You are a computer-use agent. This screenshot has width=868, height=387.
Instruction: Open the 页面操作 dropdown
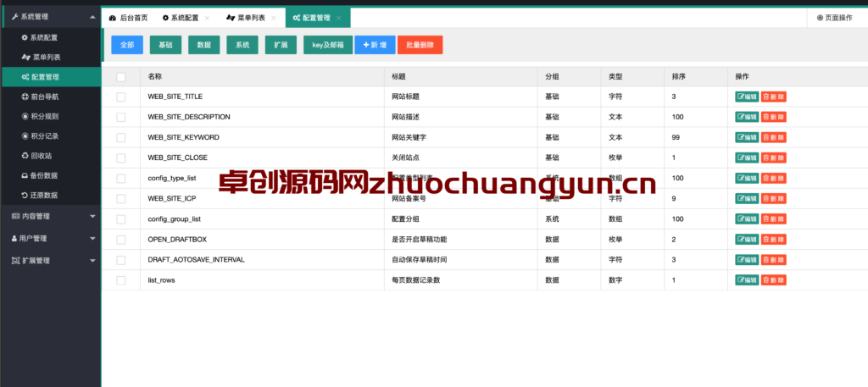(x=835, y=18)
